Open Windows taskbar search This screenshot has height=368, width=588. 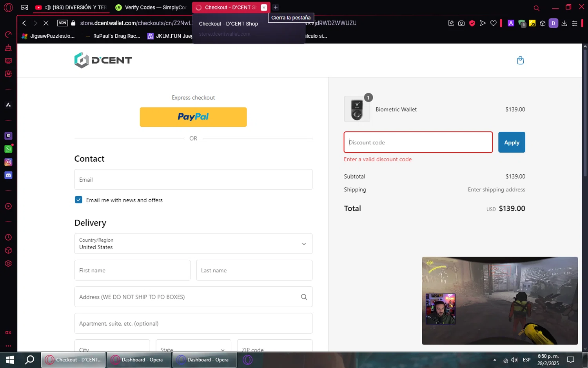point(30,360)
